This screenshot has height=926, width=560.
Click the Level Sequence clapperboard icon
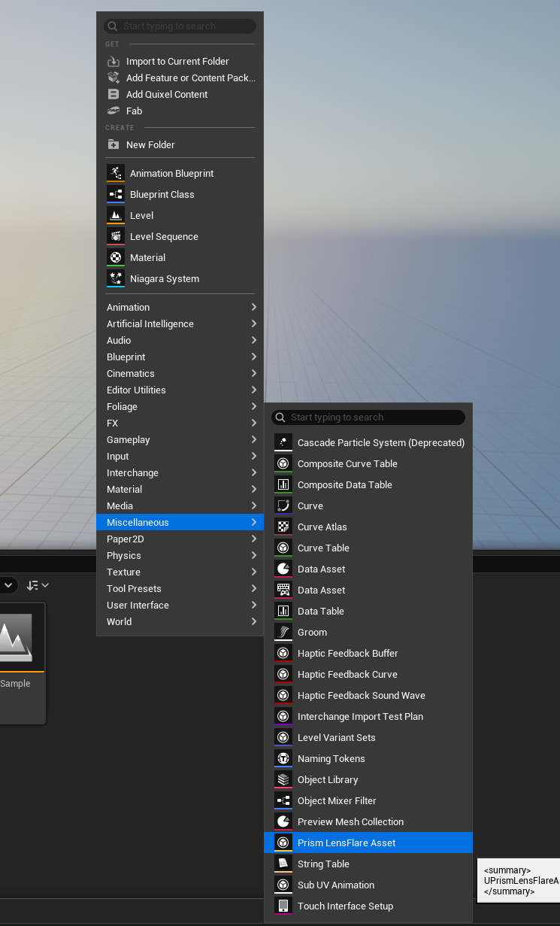click(115, 236)
